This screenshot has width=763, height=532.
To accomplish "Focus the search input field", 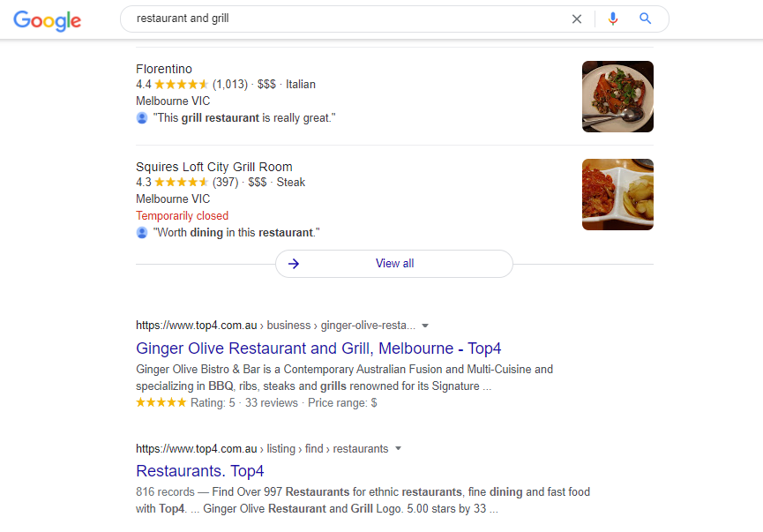I will click(x=344, y=19).
